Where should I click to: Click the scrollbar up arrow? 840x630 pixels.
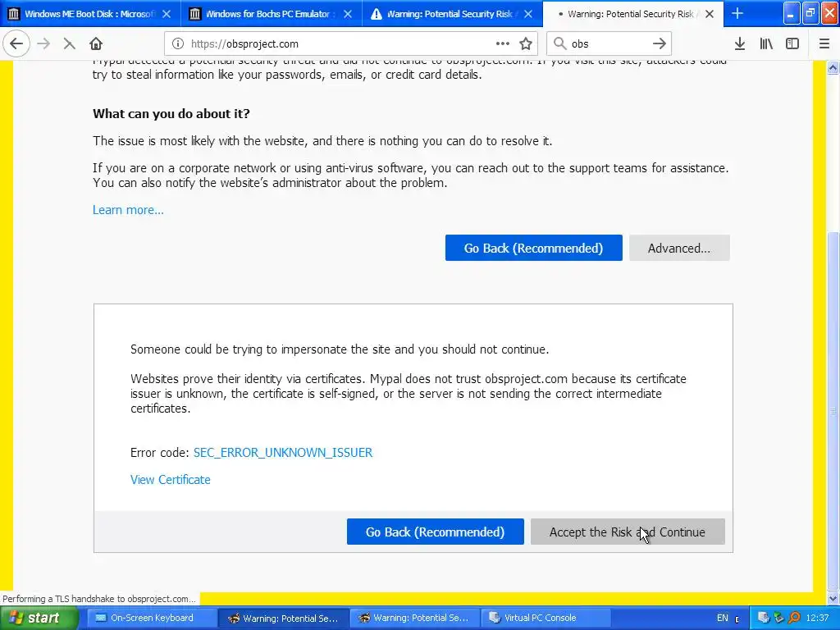click(x=833, y=68)
